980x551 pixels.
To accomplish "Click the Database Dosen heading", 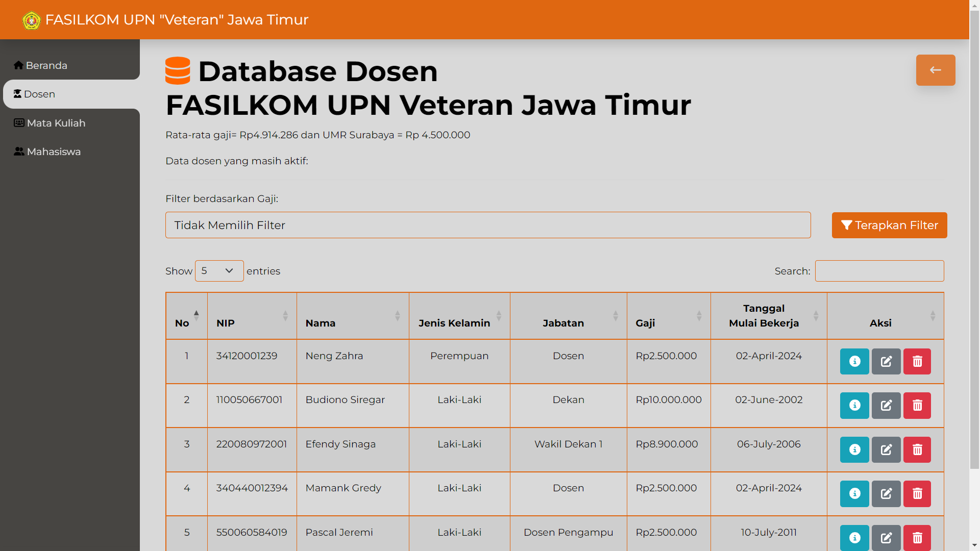I will tap(318, 71).
